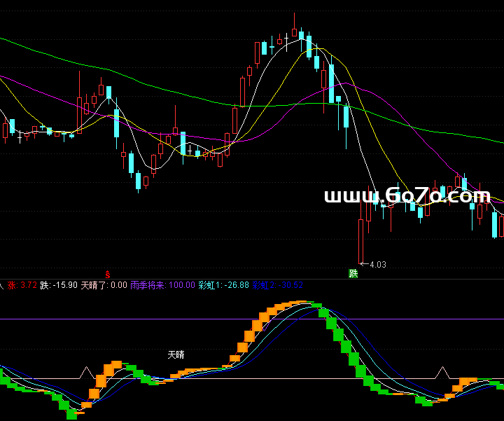Viewport: 504px width, 421px height.
Task: Click the right white triangle spike in indicator
Action: (x=442, y=372)
